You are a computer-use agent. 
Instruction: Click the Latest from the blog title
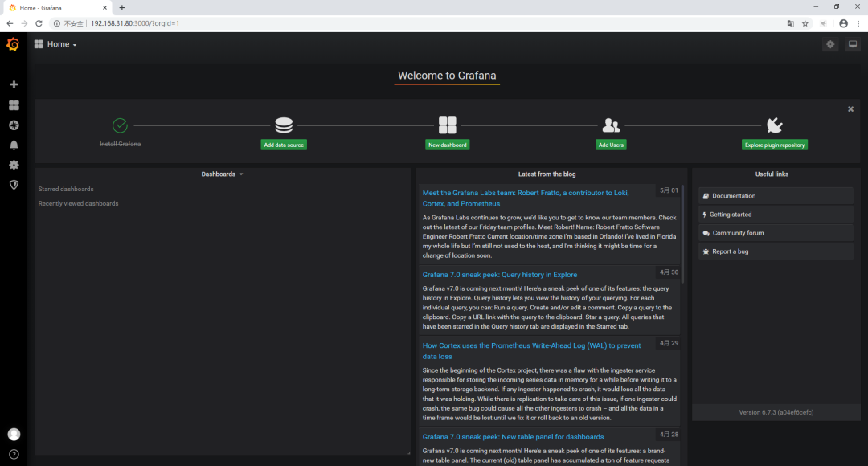[547, 174]
